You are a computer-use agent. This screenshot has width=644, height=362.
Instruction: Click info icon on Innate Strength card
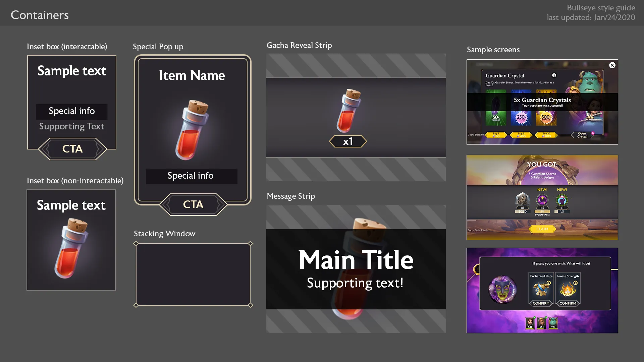pos(576,283)
